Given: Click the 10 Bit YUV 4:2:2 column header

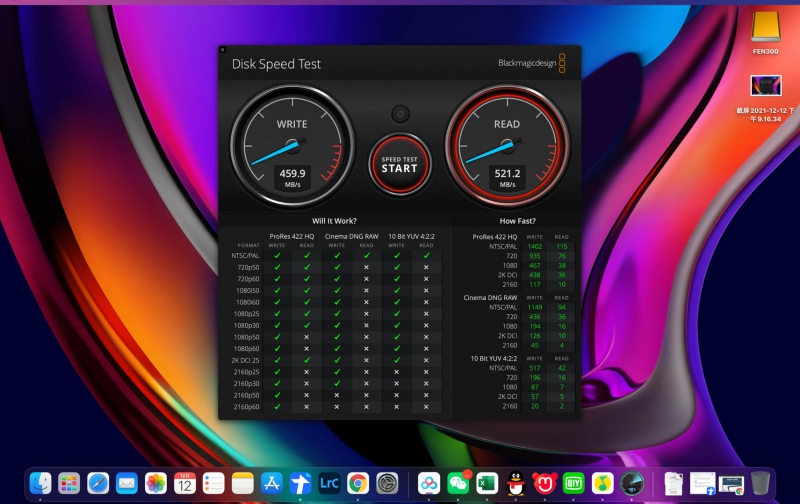Looking at the screenshot, I should click(x=411, y=236).
